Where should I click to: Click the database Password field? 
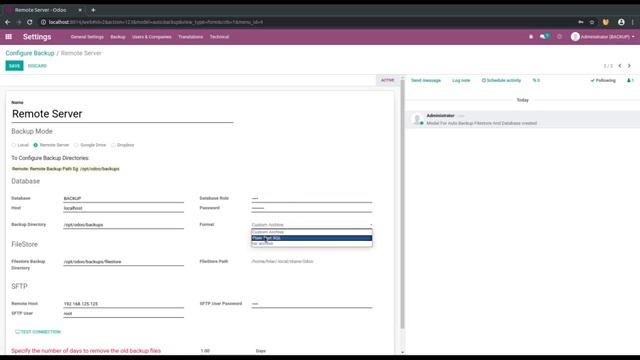[312, 208]
